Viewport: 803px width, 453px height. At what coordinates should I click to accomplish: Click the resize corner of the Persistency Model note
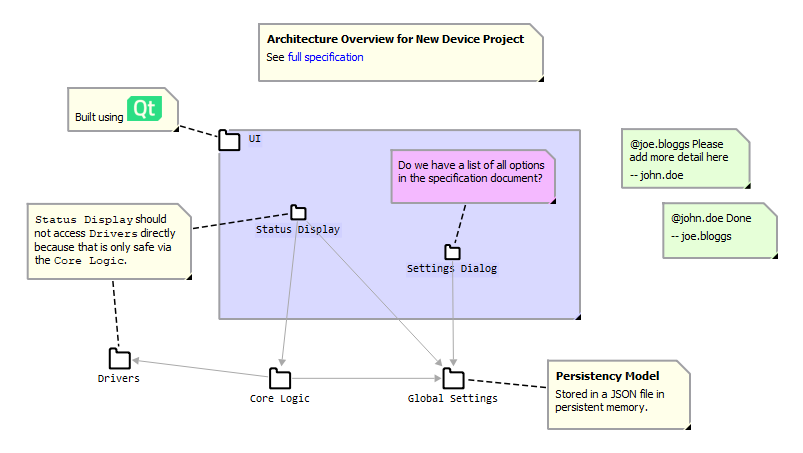[x=688, y=427]
